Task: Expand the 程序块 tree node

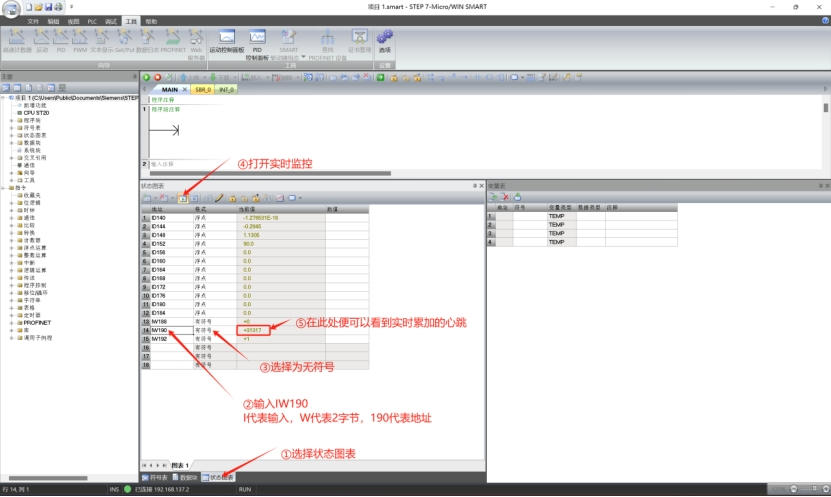Action: coord(11,121)
